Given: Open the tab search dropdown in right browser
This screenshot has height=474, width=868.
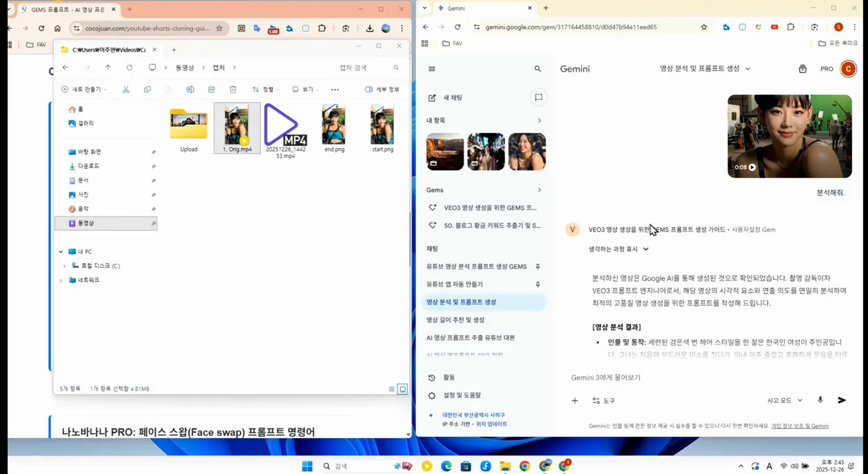Looking at the screenshot, I should pos(424,8).
